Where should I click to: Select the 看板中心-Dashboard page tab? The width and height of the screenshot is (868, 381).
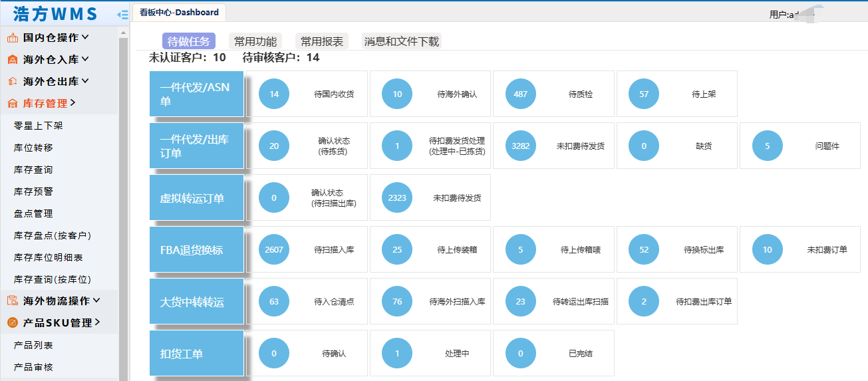180,13
